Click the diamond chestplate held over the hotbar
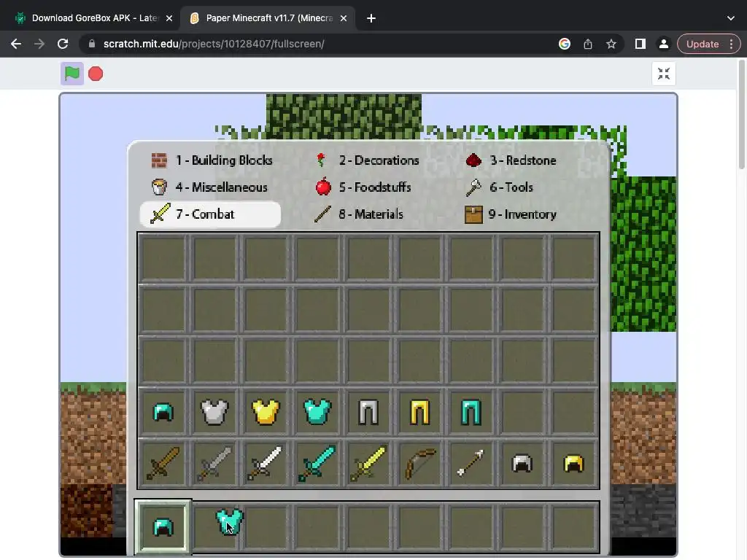The image size is (747, 560). (x=230, y=522)
